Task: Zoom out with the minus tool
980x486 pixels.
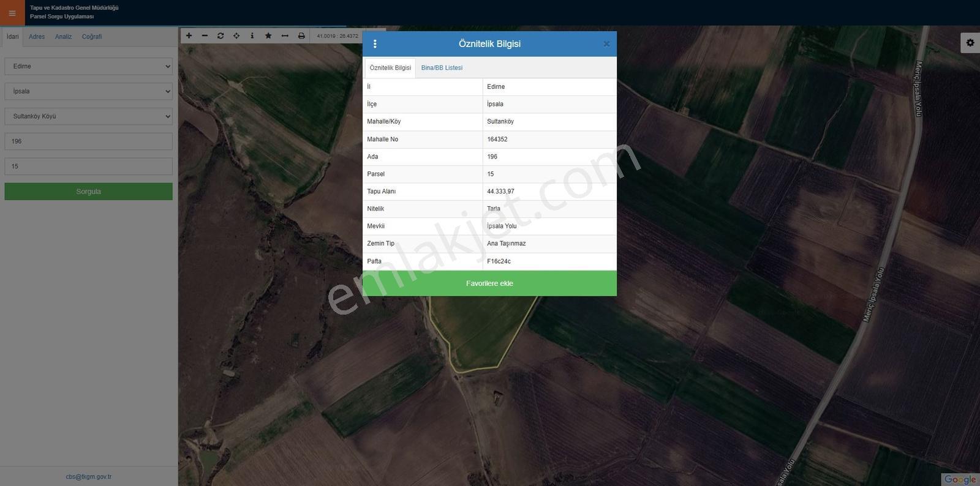Action: coord(205,36)
